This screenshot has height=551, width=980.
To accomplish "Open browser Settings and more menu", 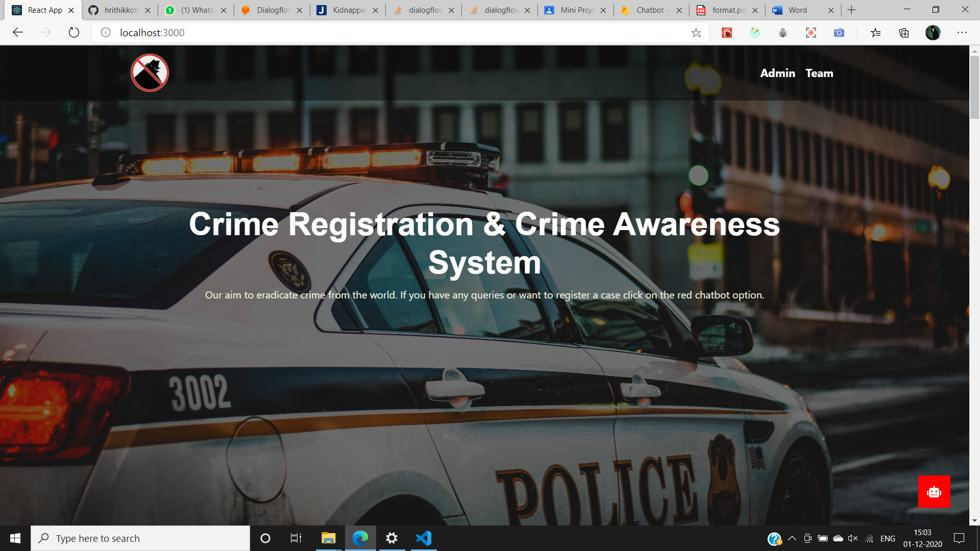I will [962, 33].
